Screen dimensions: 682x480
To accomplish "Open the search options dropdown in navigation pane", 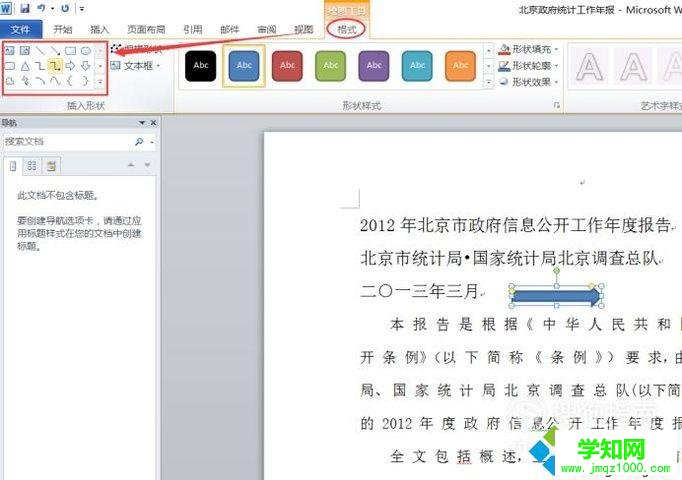I will [x=152, y=142].
